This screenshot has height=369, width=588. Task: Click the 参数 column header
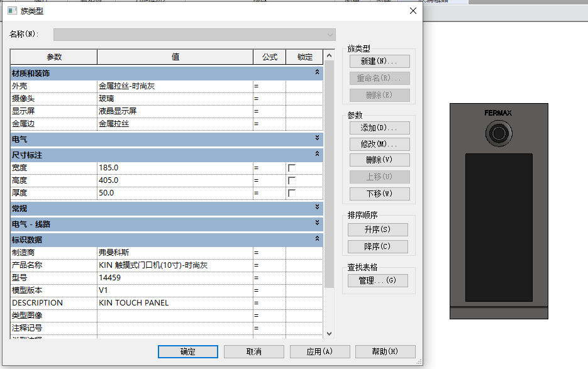coord(54,57)
